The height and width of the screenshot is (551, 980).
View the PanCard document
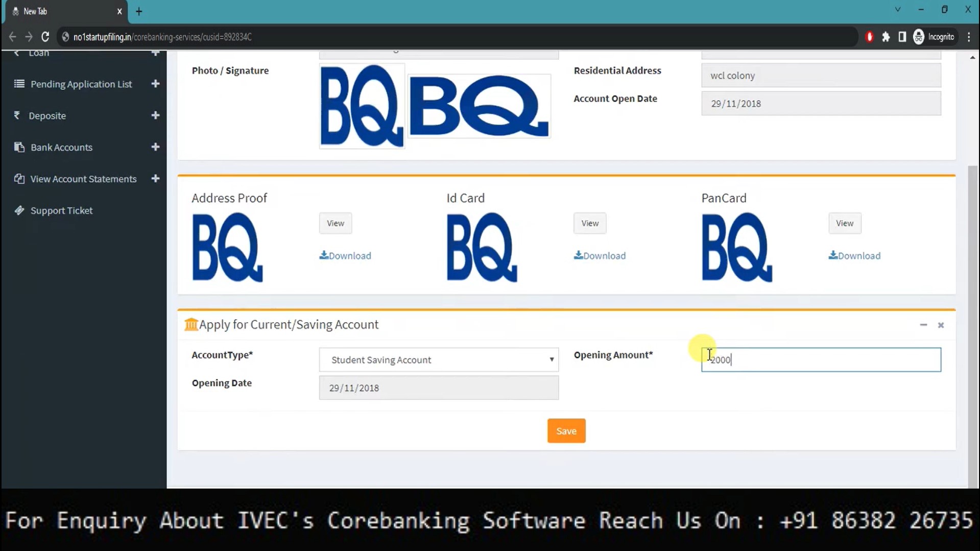(x=845, y=223)
